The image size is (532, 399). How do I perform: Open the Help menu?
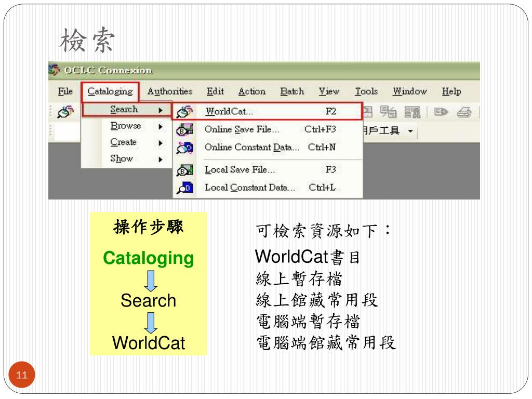click(451, 91)
